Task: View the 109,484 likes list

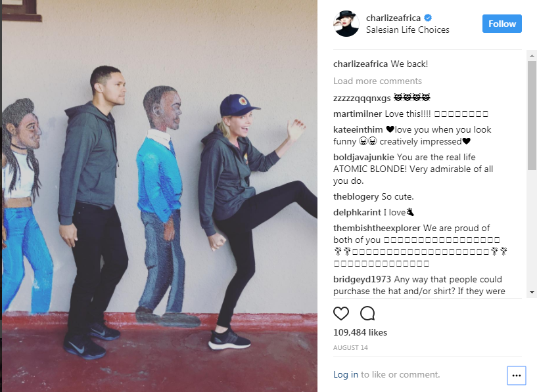Action: (360, 332)
